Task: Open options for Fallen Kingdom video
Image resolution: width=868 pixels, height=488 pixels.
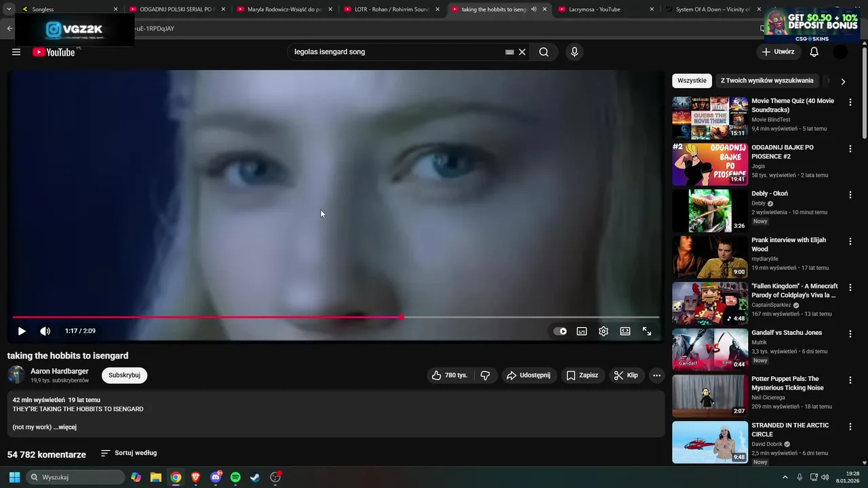Action: [850, 287]
